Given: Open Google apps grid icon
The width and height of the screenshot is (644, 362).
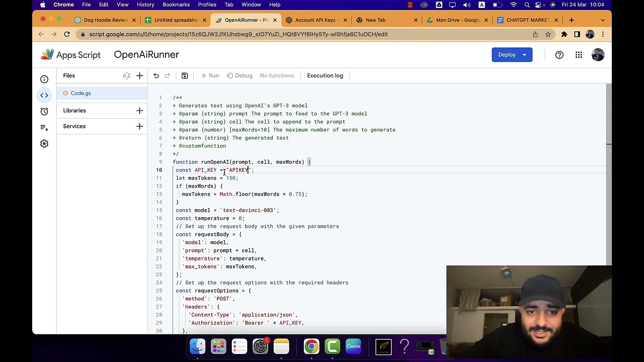Looking at the screenshot, I should (x=579, y=55).
